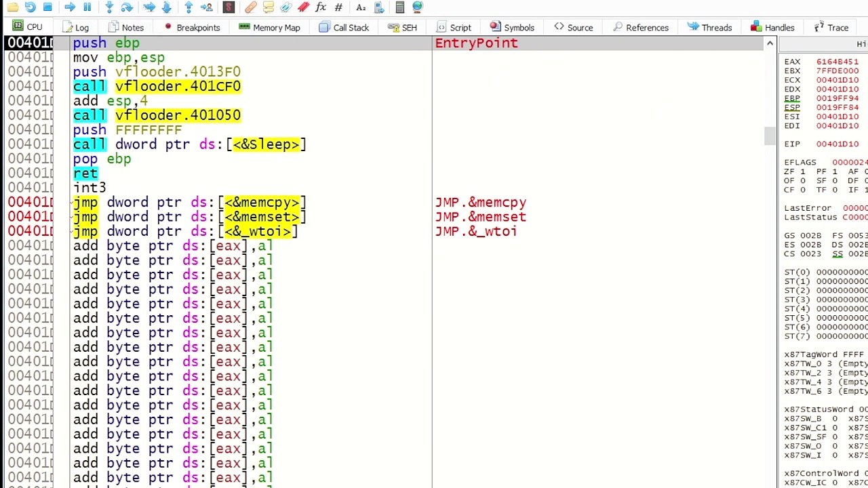
Task: Open the Threads tab
Action: (x=709, y=27)
